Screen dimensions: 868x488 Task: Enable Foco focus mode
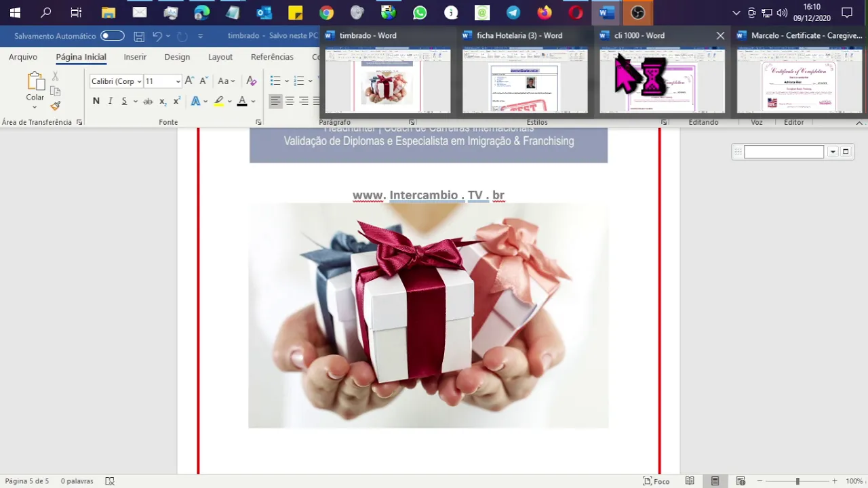coord(656,481)
